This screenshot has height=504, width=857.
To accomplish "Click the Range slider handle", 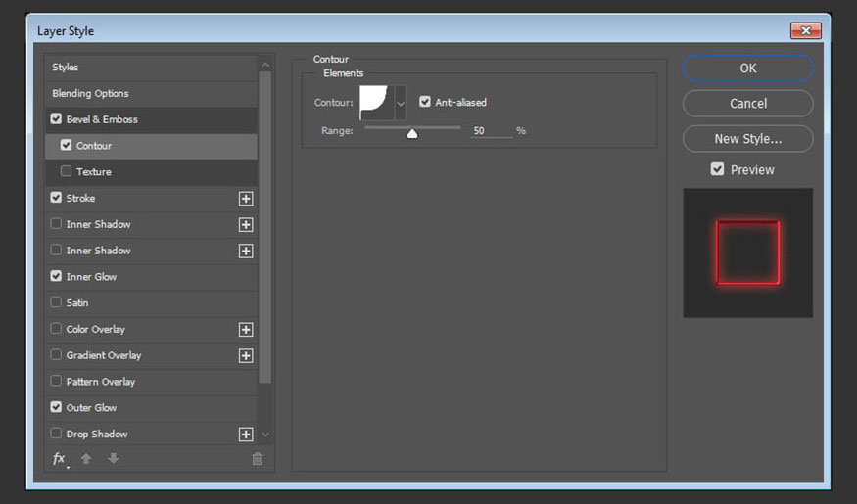I will point(412,133).
